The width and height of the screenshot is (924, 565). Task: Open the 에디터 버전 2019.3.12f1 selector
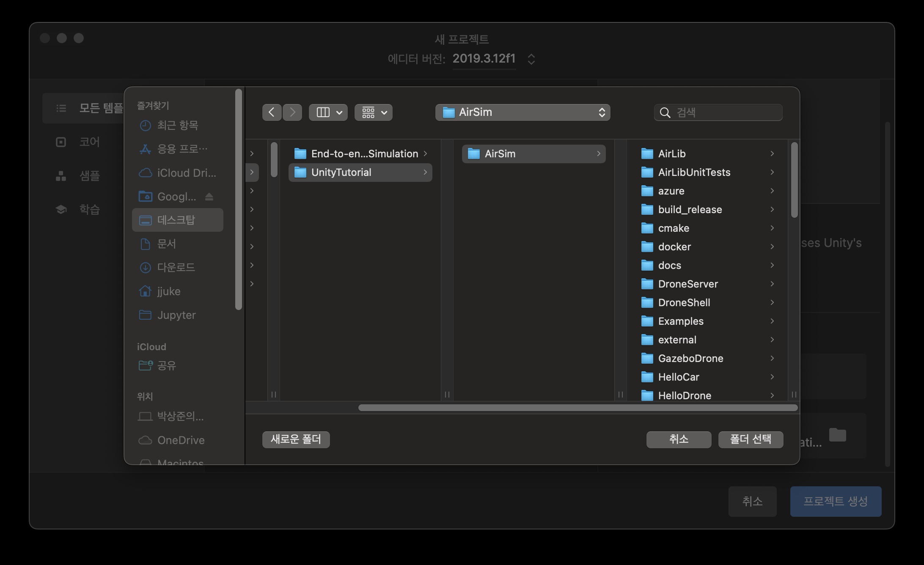point(494,59)
